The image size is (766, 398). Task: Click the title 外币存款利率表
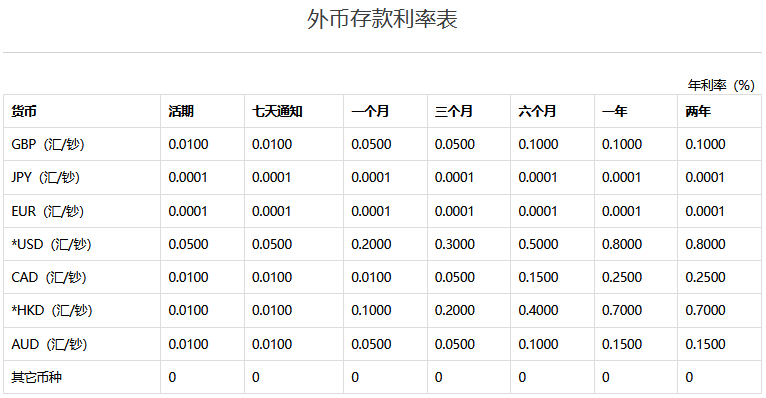[382, 20]
